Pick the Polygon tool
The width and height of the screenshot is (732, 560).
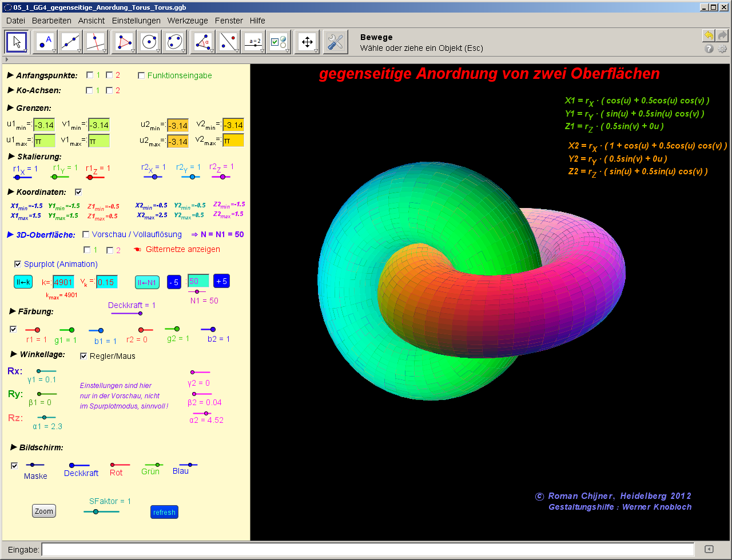pyautogui.click(x=124, y=42)
